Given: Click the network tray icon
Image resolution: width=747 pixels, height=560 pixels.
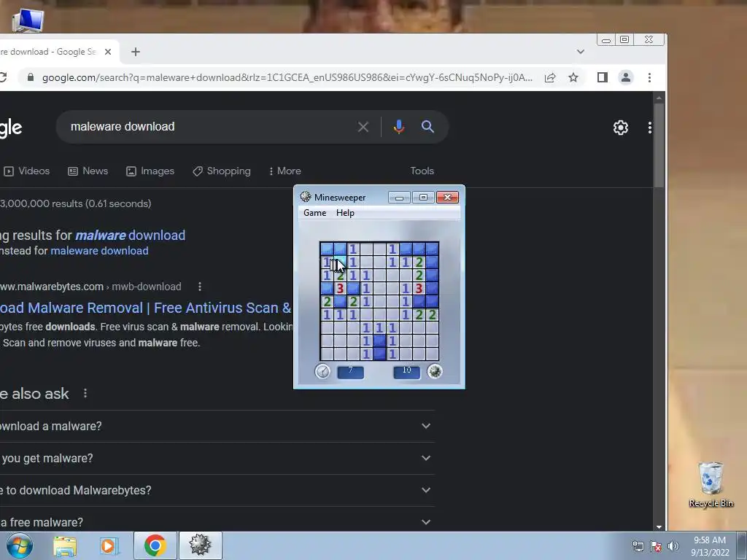Looking at the screenshot, I should [x=638, y=546].
